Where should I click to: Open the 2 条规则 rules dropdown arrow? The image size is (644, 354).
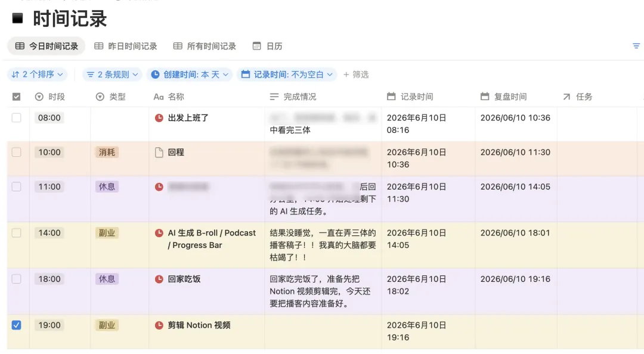click(x=135, y=74)
